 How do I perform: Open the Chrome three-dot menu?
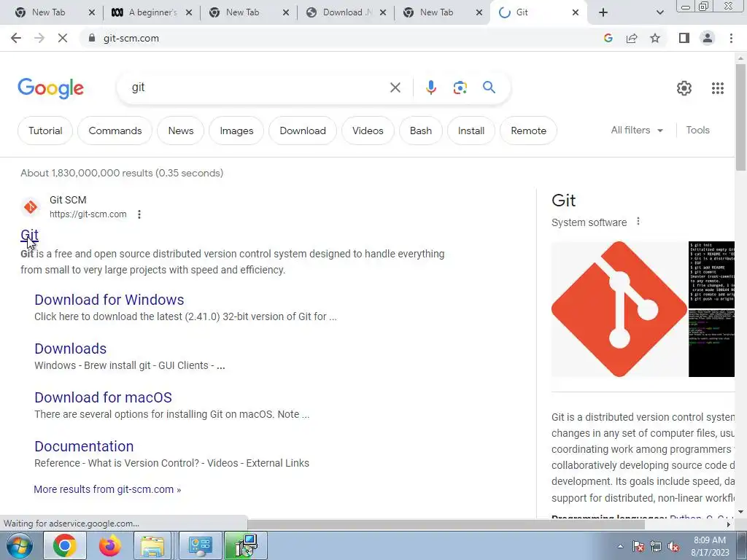click(x=731, y=38)
